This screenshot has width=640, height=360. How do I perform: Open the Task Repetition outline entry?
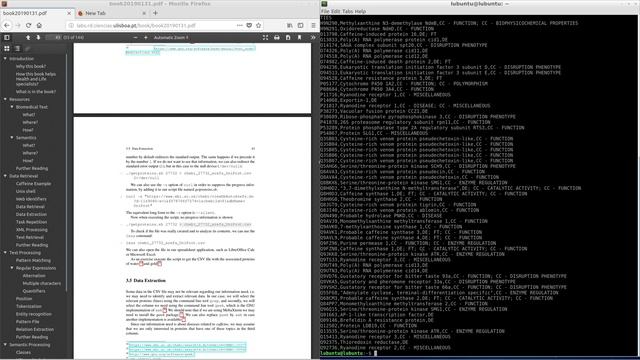[31, 222]
